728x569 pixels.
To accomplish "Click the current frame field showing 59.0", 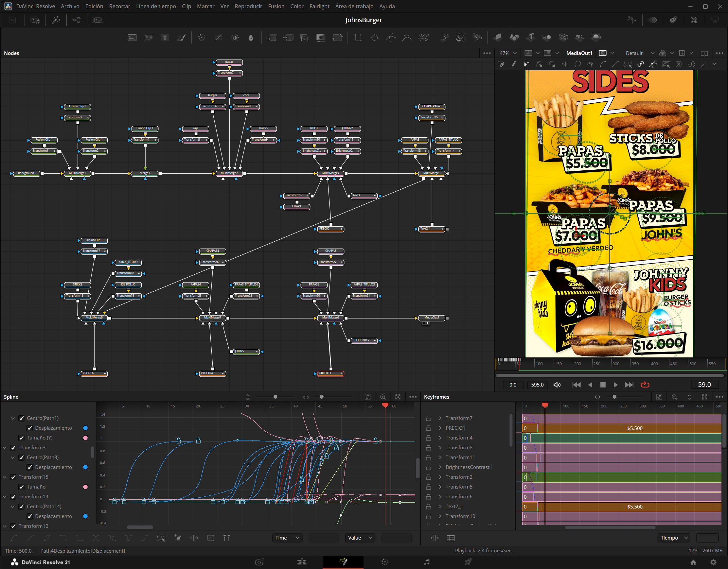I will 704,385.
